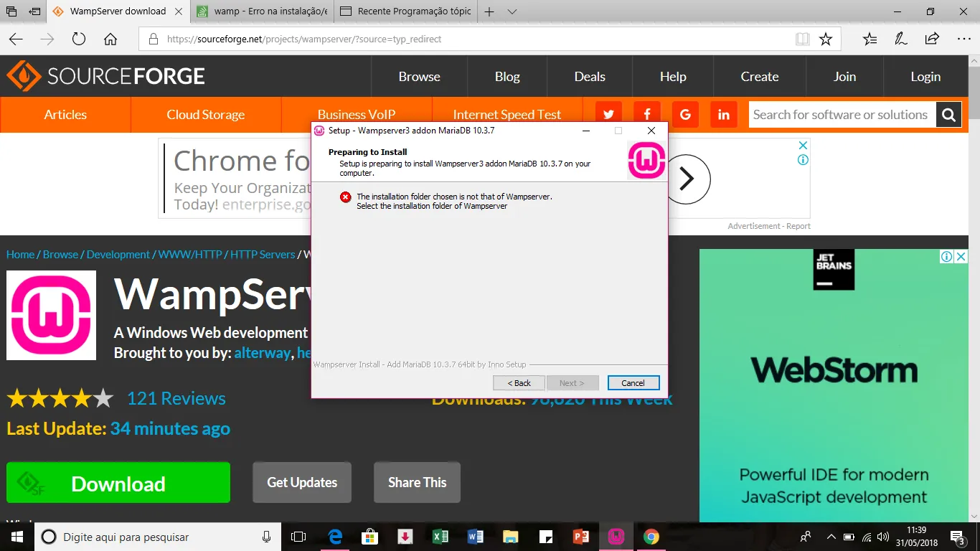This screenshot has height=551, width=980.
Task: Open Windows Start menu
Action: 17,537
